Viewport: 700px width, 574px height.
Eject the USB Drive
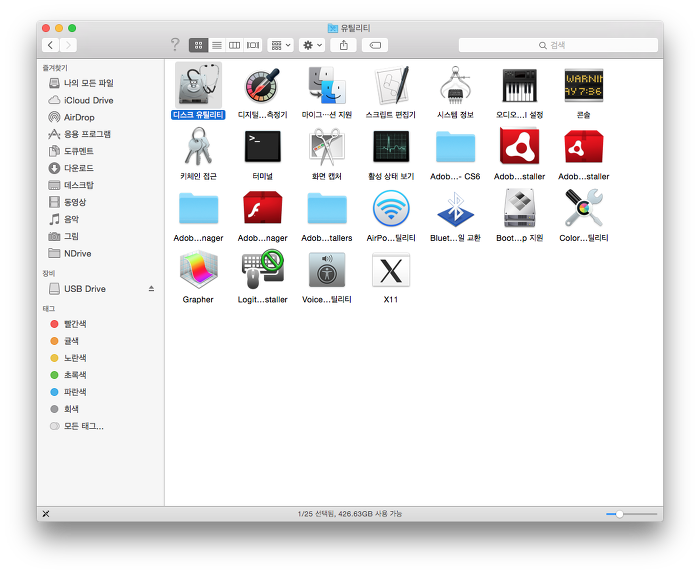(151, 289)
